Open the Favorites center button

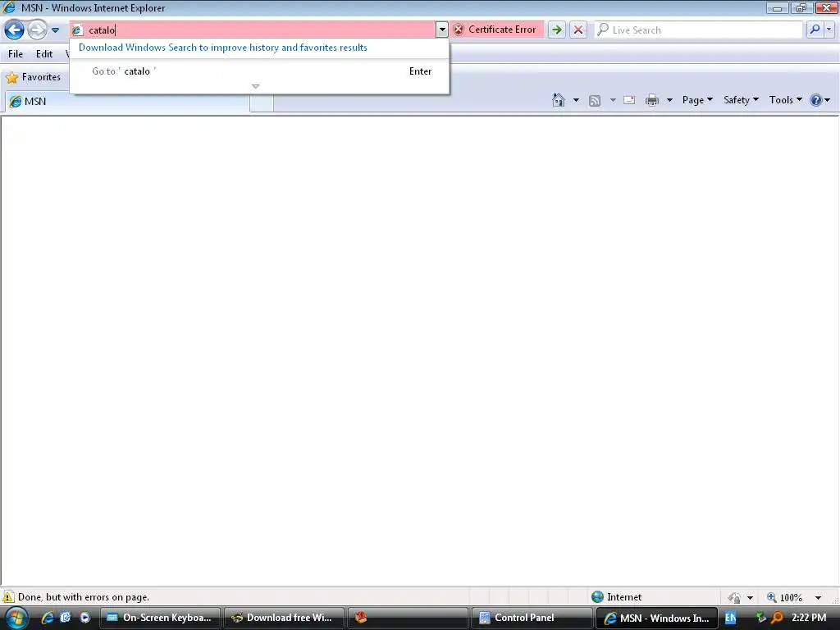tap(33, 77)
